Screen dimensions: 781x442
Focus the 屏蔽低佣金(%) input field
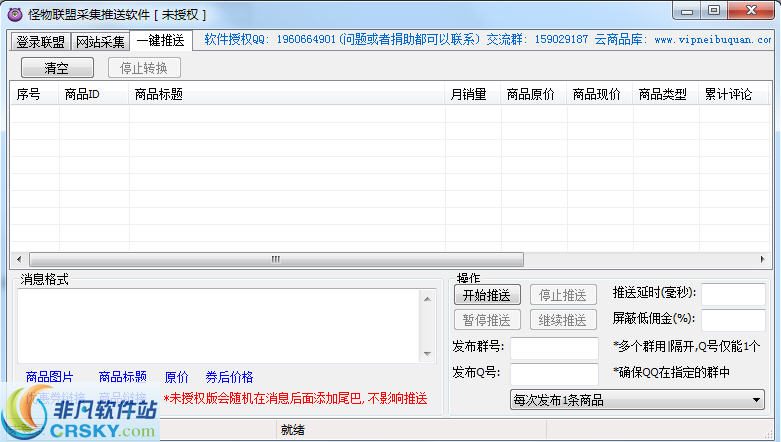[733, 320]
